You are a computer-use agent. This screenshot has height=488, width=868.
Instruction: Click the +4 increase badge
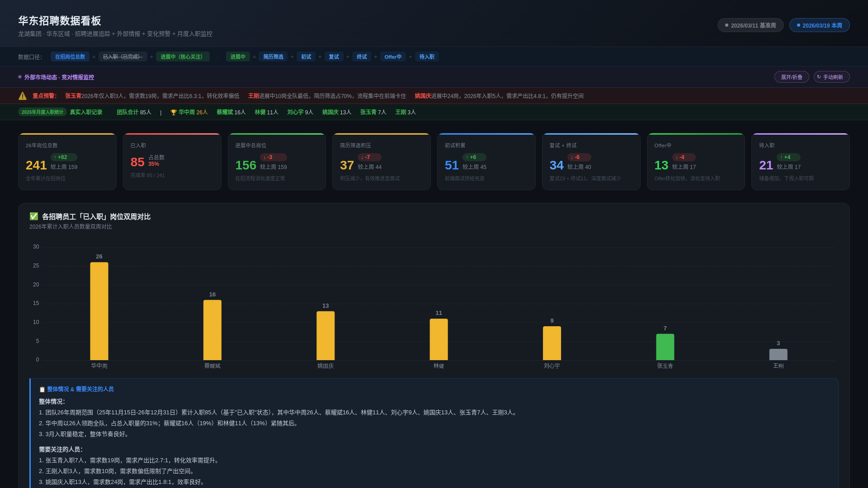coord(788,157)
